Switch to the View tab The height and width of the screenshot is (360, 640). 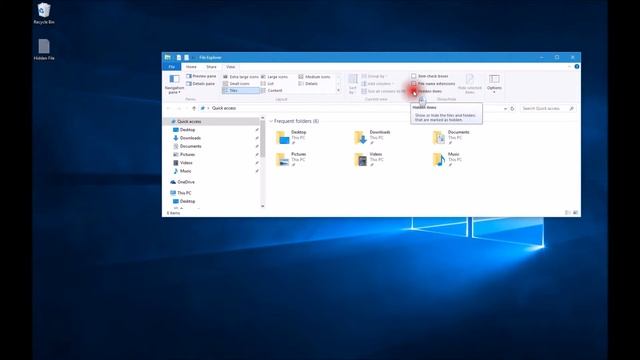click(231, 67)
